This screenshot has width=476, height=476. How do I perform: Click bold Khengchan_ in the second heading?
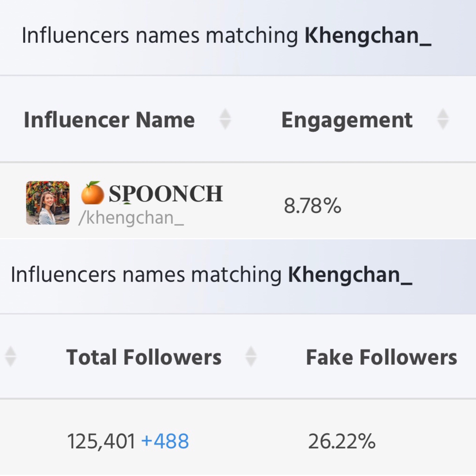(350, 275)
